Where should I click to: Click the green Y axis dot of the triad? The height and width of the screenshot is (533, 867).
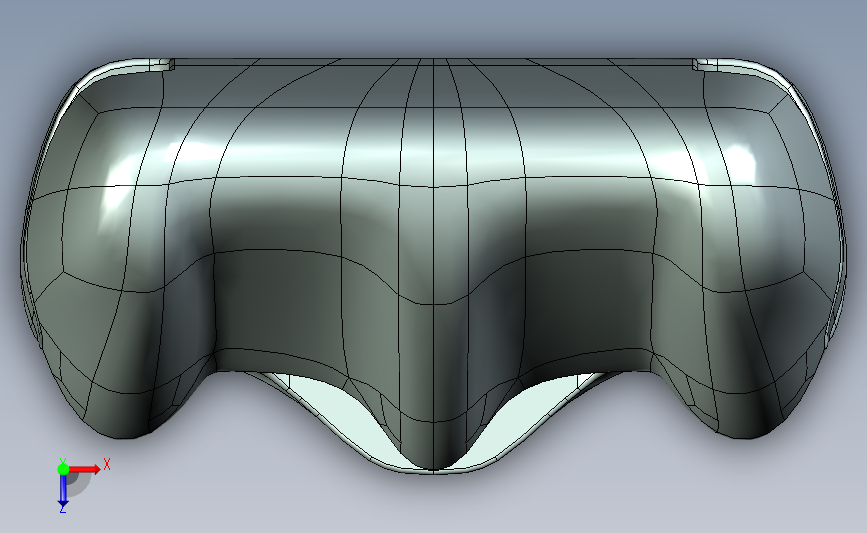tap(63, 469)
